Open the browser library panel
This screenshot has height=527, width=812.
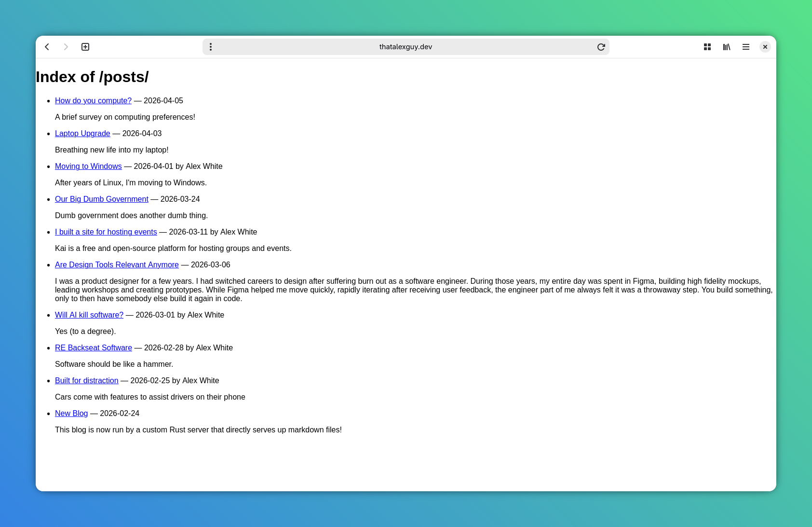(727, 47)
